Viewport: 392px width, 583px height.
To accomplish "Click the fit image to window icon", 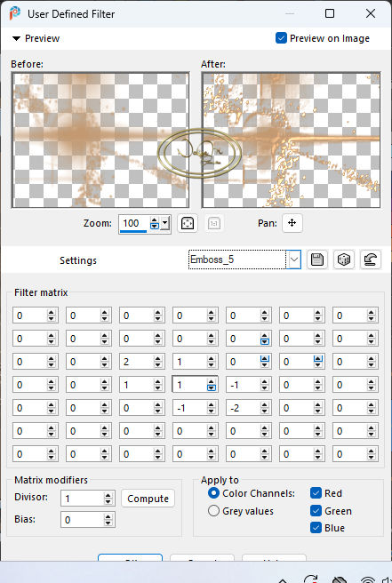I will point(187,223).
